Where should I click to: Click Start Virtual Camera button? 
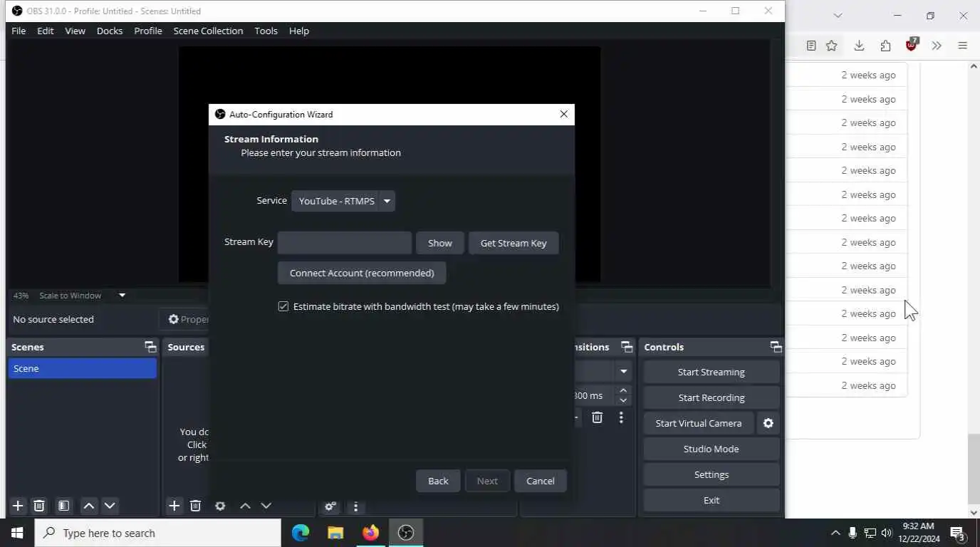click(699, 423)
